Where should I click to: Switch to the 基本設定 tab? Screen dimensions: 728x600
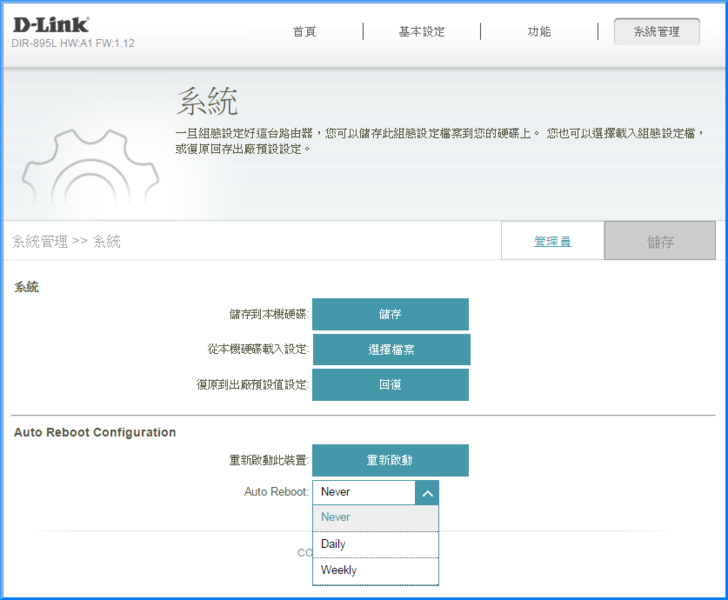point(421,32)
